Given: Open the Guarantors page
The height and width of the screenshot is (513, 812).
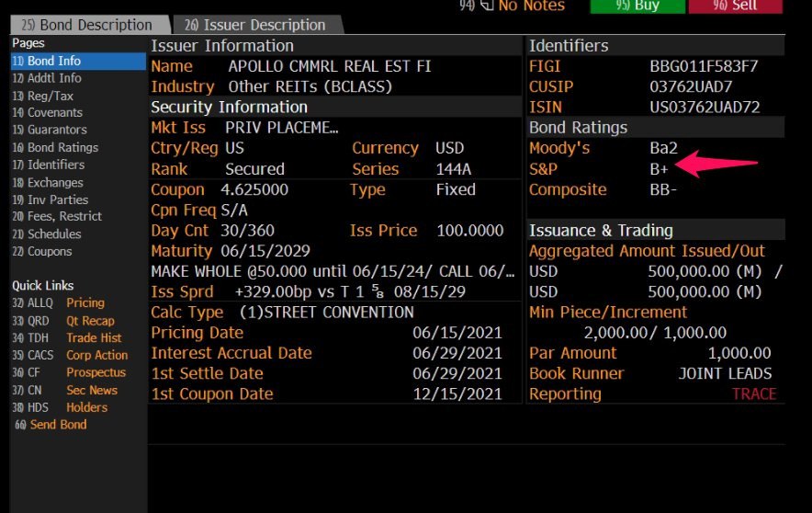Looking at the screenshot, I should pos(50,130).
